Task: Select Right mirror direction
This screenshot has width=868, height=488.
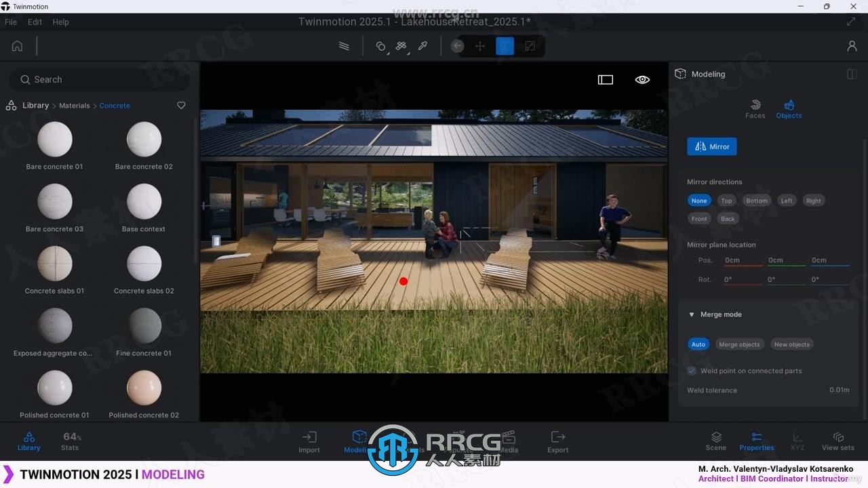Action: [x=814, y=201]
